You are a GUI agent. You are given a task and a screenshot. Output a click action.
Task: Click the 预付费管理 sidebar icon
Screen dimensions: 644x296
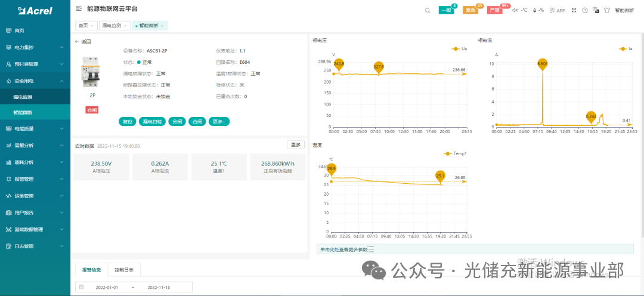click(x=8, y=64)
